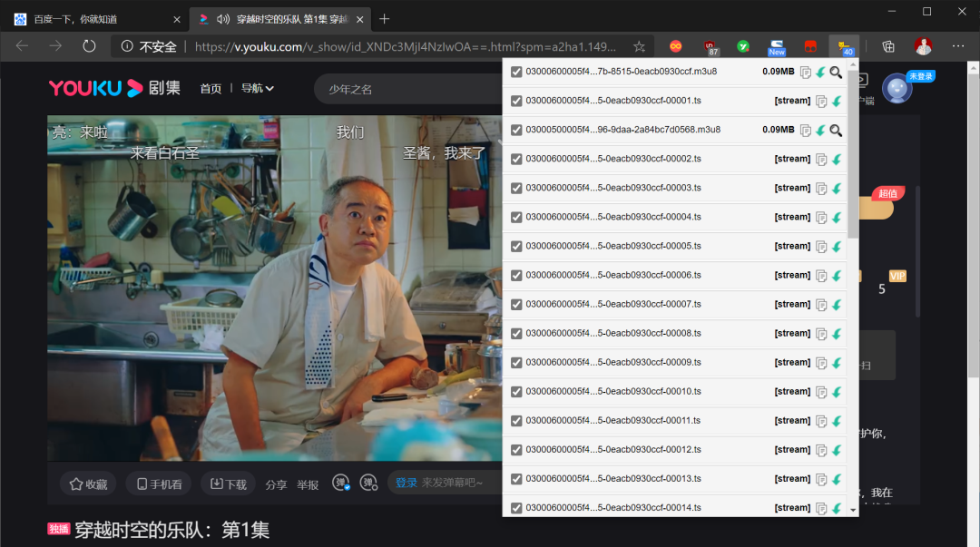The width and height of the screenshot is (980, 547).
Task: Download the 00004.ts stream
Action: [x=837, y=218]
